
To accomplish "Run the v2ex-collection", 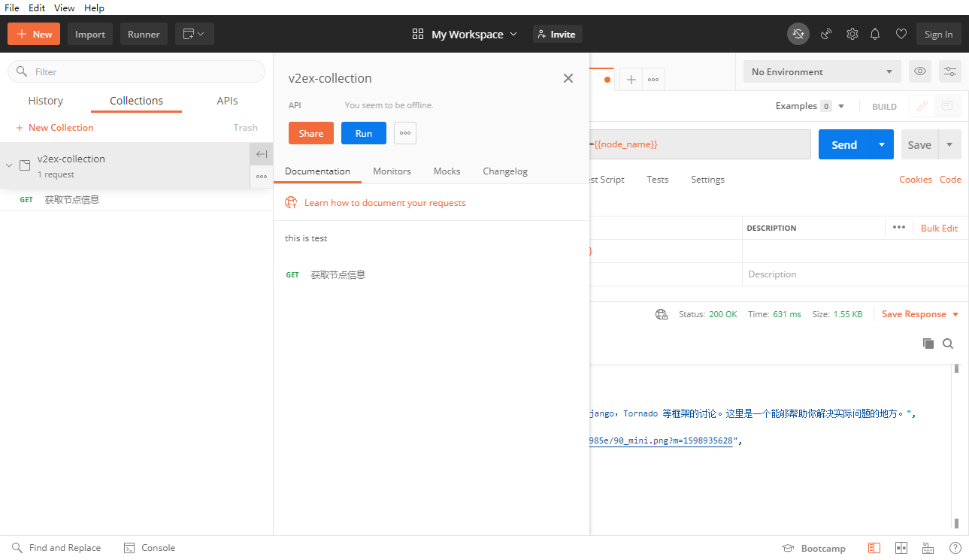I will [x=364, y=133].
